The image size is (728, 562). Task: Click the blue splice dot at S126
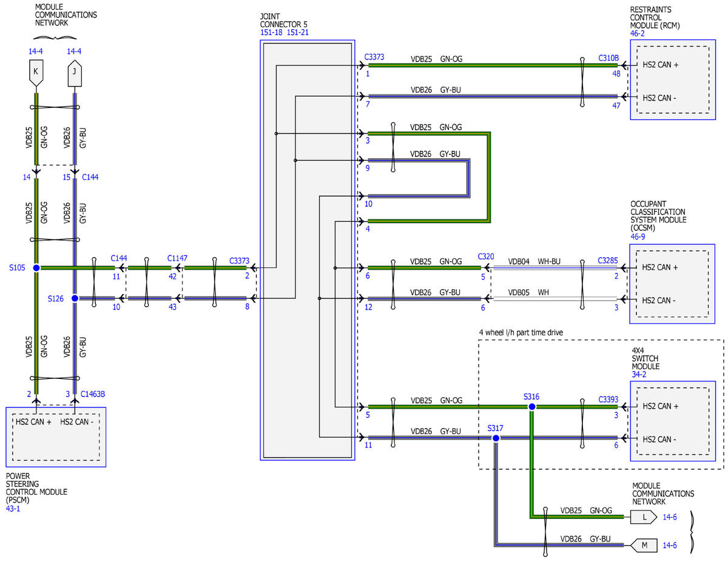[x=75, y=298]
